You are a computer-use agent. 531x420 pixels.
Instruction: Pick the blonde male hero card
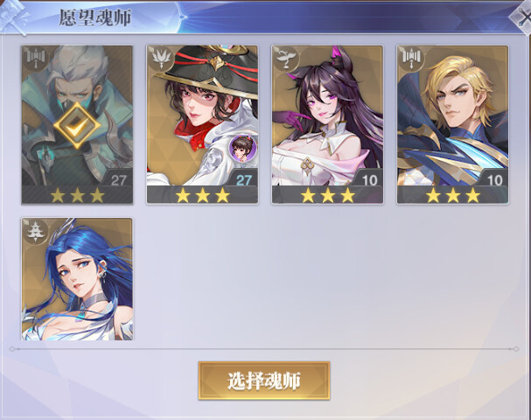(452, 124)
